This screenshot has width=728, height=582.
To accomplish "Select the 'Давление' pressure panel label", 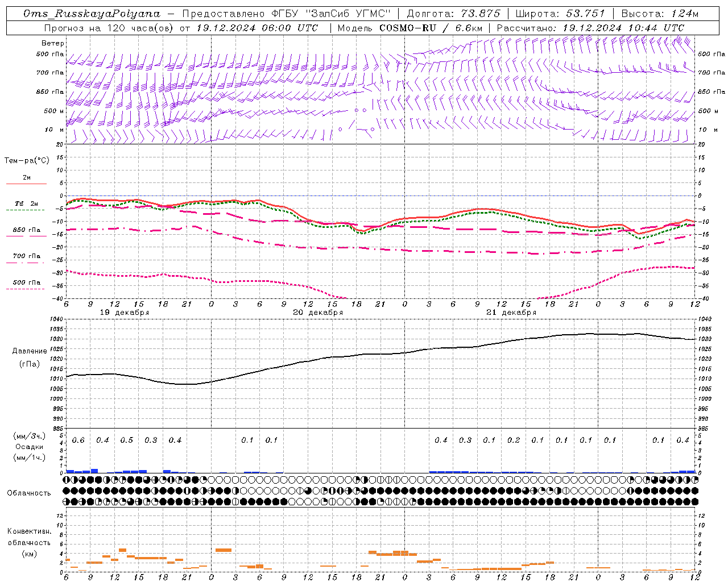I will (x=28, y=351).
